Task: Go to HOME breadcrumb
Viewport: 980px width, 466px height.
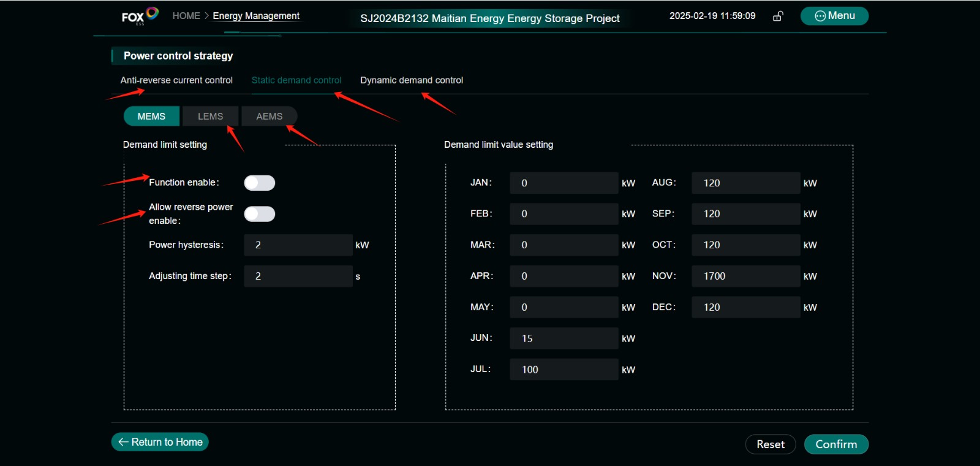Action: click(186, 16)
